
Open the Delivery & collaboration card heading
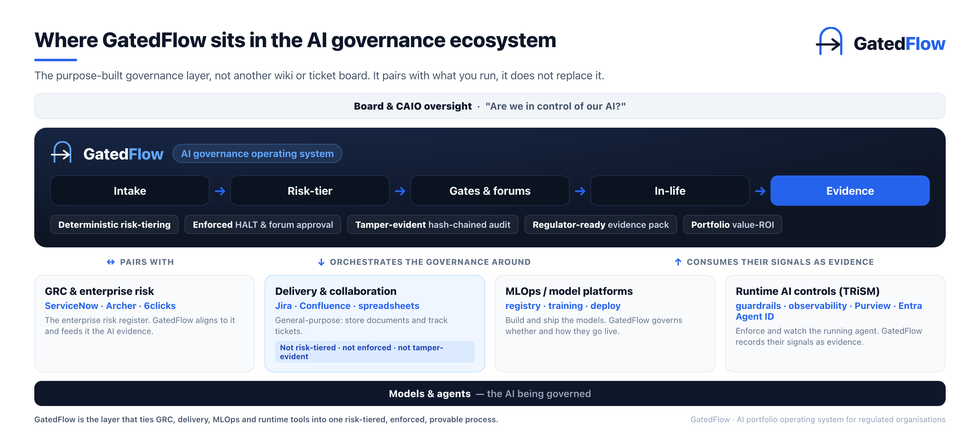pyautogui.click(x=336, y=291)
